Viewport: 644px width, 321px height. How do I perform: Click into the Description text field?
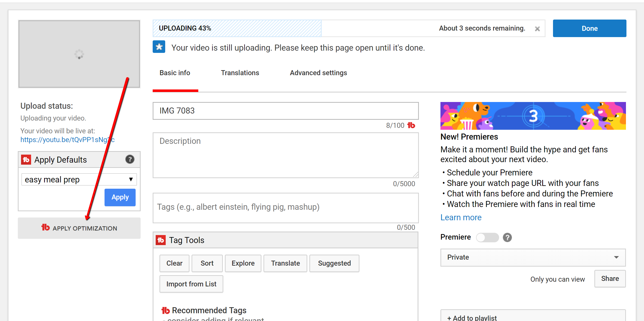click(286, 155)
